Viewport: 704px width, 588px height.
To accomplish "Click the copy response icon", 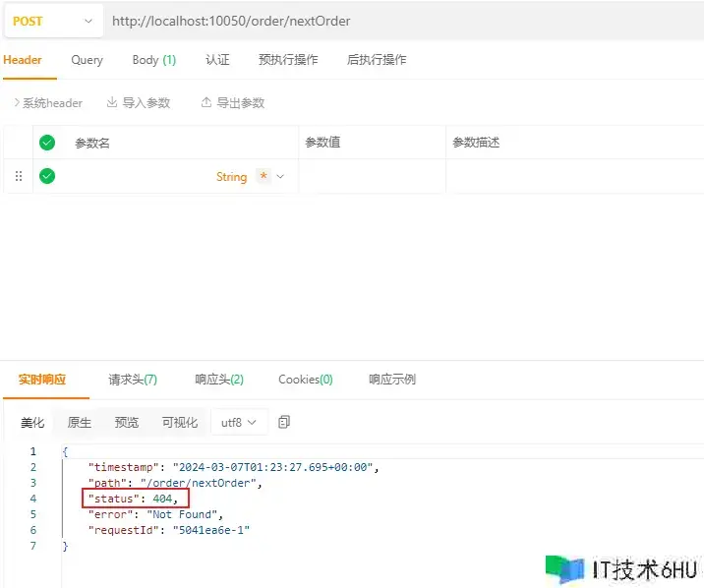I will click(284, 422).
